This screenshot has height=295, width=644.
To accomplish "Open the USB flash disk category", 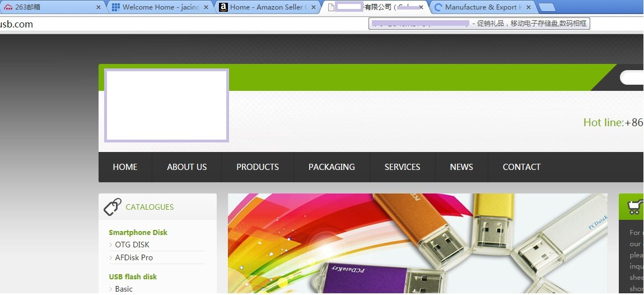I will [x=133, y=276].
